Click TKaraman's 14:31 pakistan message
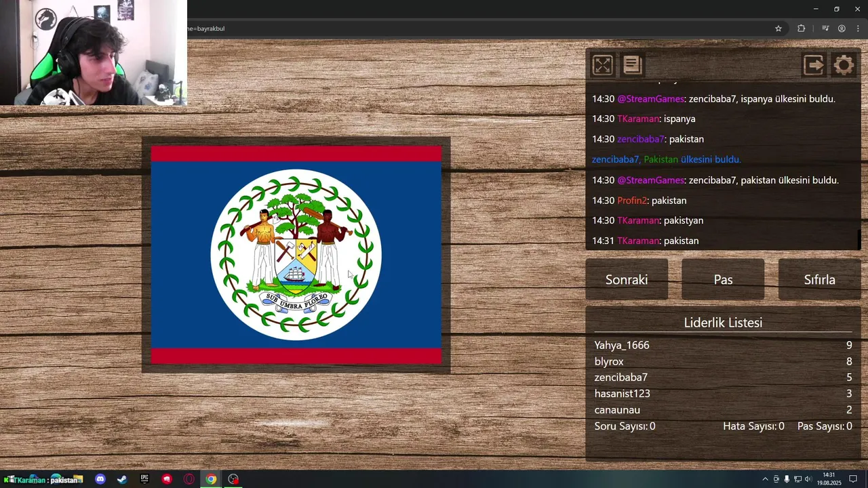This screenshot has height=488, width=868. click(645, 241)
